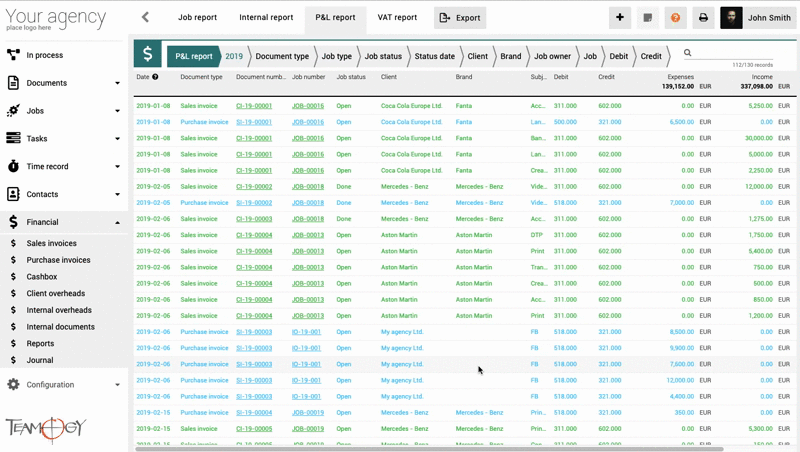Click the Time record stopwatch icon
The height and width of the screenshot is (452, 800).
(x=13, y=166)
